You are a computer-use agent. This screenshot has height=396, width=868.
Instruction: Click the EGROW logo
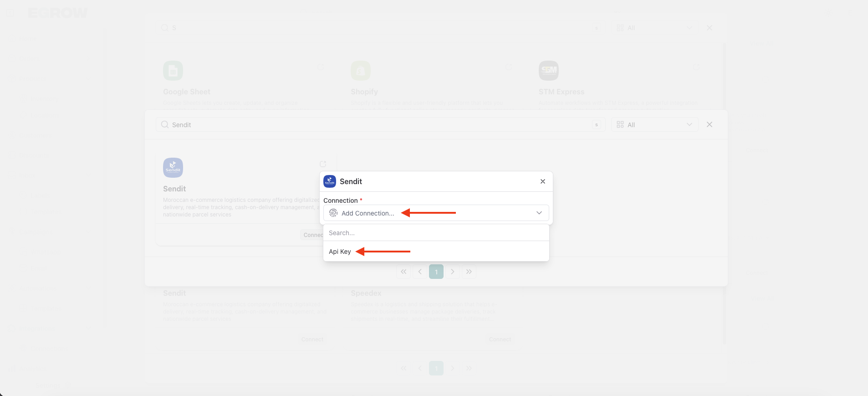pos(57,13)
